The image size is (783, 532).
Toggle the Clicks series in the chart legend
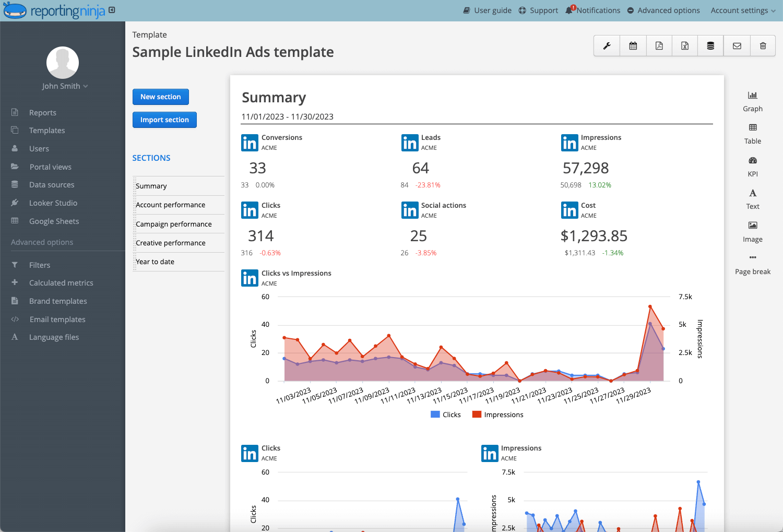(445, 414)
